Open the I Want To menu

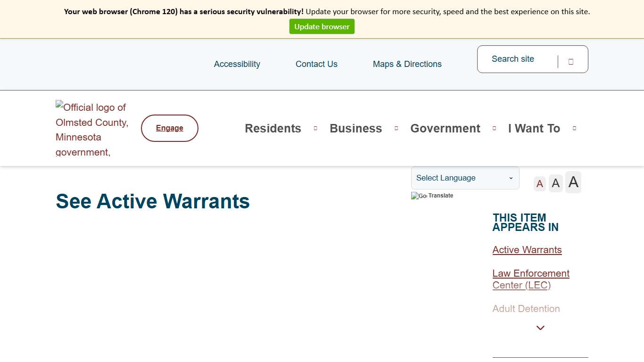tap(534, 128)
